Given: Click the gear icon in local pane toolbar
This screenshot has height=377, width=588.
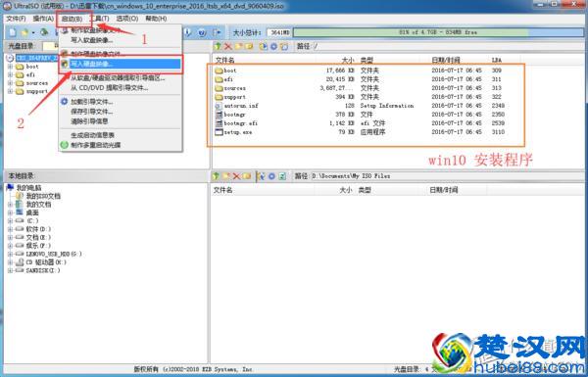Looking at the screenshot, I should (271, 175).
